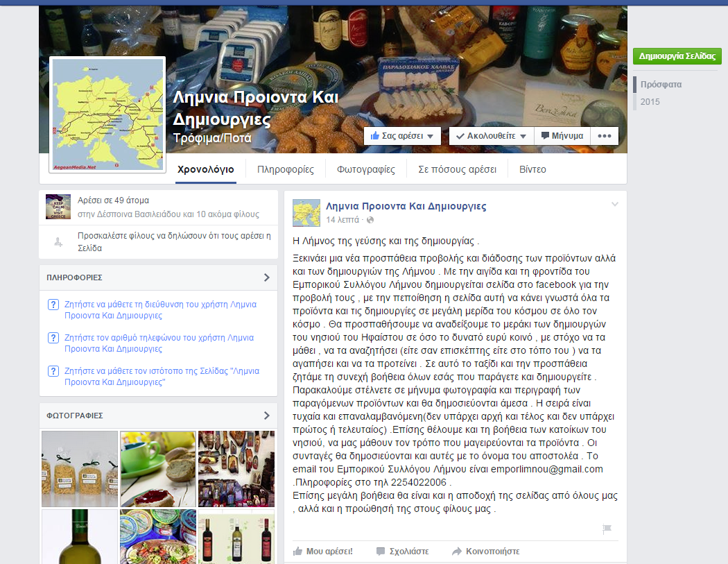The width and height of the screenshot is (728, 564).
Task: Click the flag icon below the post
Action: (x=607, y=529)
